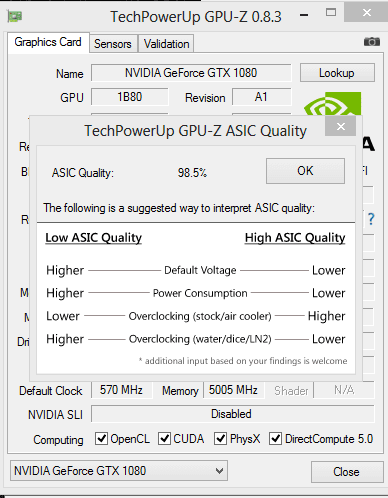Viewport: 388px width, 498px height.
Task: Close the main GPU-Z window via X
Action: 366,12
